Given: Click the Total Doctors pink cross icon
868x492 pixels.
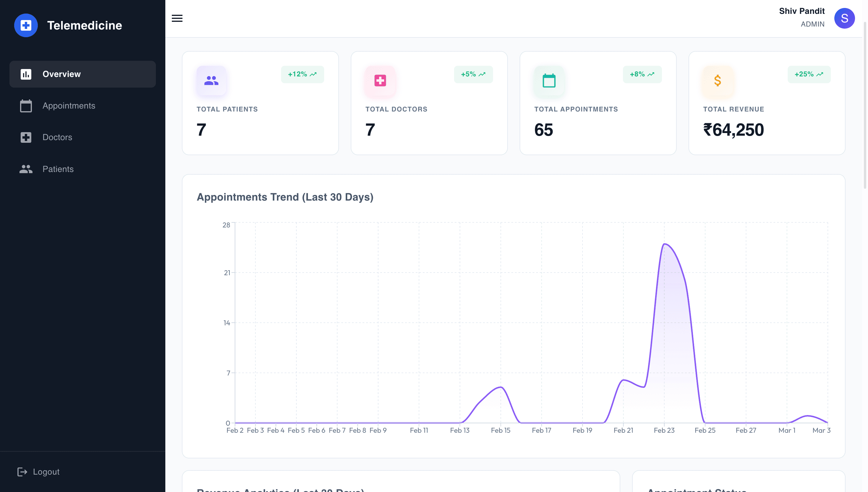Looking at the screenshot, I should pos(380,81).
